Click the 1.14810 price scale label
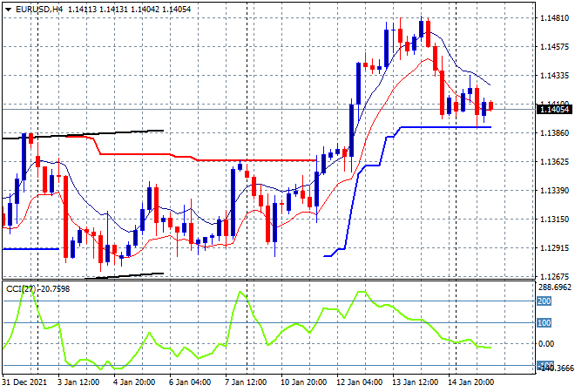 click(554, 17)
